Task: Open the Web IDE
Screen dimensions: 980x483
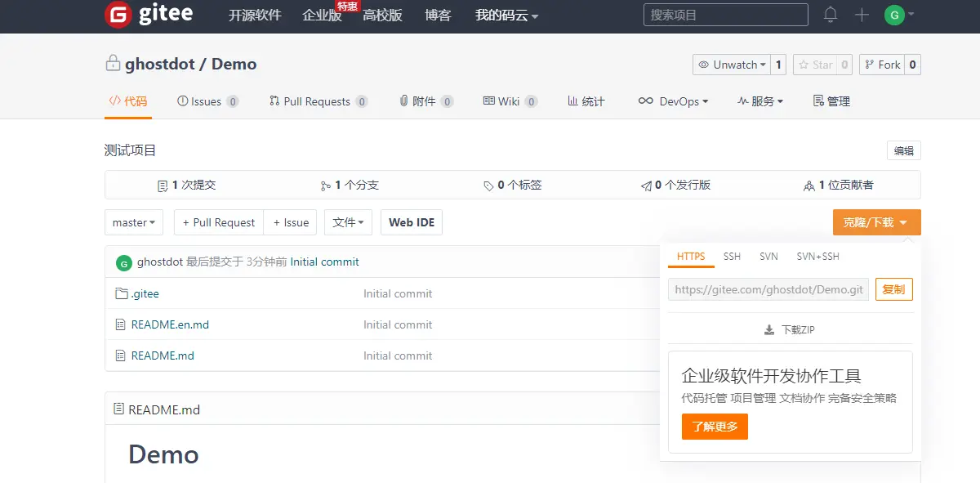Action: (412, 222)
